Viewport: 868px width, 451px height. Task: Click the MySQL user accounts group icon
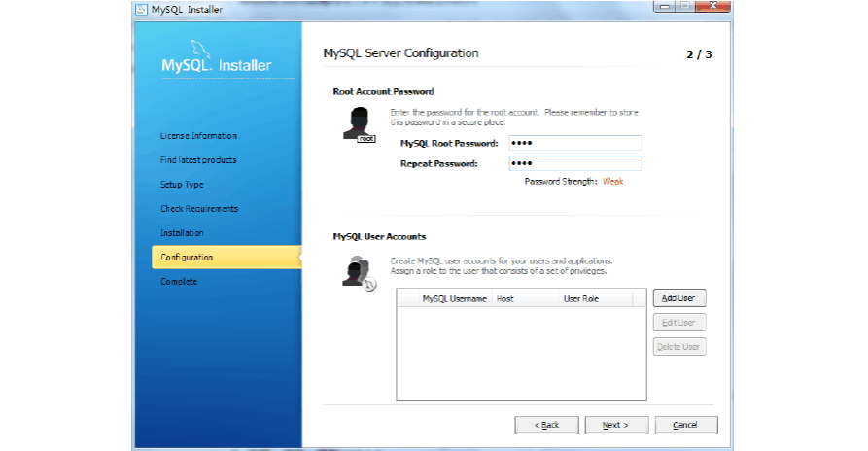356,271
